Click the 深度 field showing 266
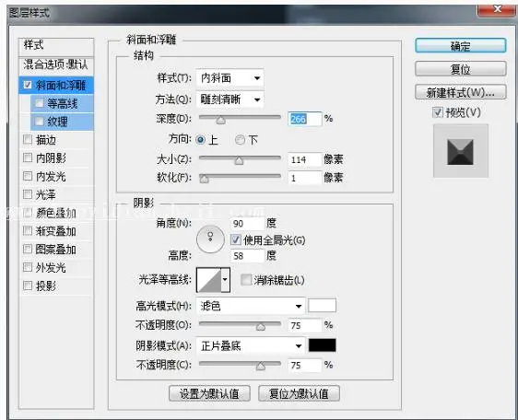Screen dimensions: 518x420 pyautogui.click(x=304, y=119)
